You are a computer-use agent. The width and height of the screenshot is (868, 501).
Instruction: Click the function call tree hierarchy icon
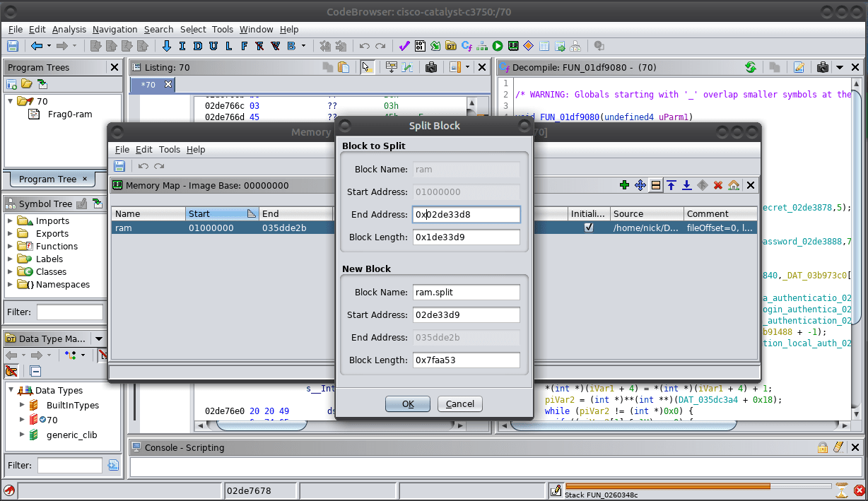[575, 46]
